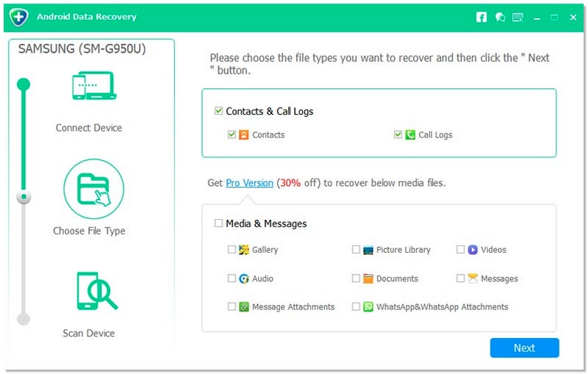Click the Connect Device icon
Screen dimensions: 588x374
(93, 86)
